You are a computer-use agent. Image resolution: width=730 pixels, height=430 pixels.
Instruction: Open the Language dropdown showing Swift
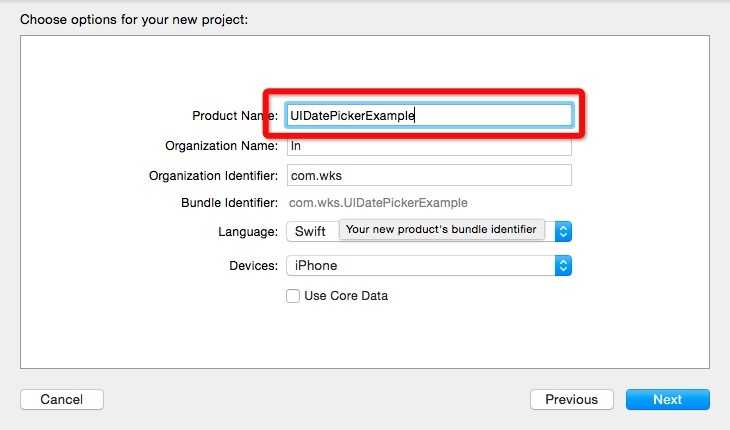click(x=429, y=231)
